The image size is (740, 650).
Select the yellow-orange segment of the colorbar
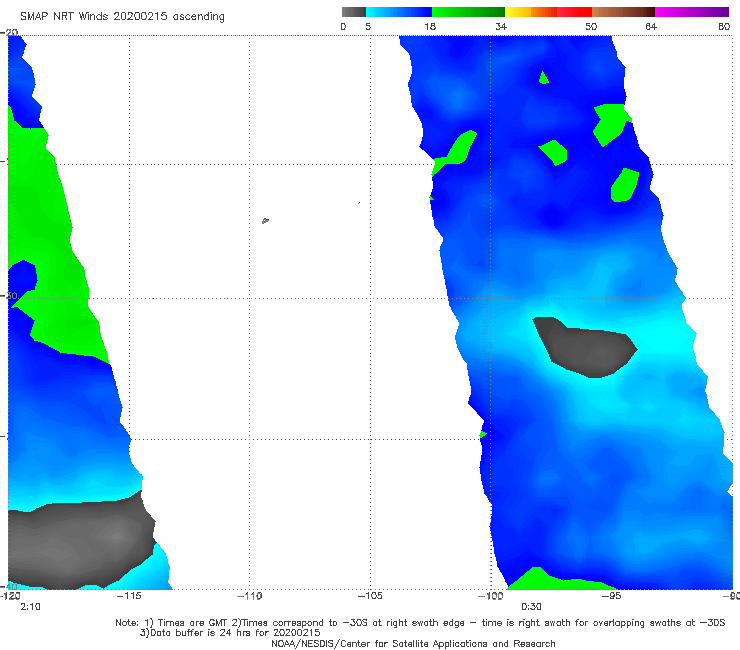(x=531, y=12)
